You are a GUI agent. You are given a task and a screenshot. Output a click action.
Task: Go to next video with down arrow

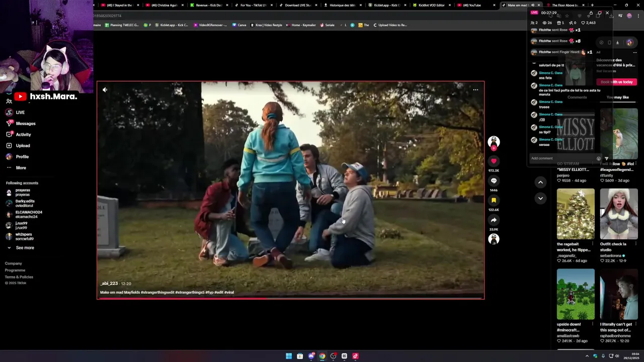pos(540,198)
